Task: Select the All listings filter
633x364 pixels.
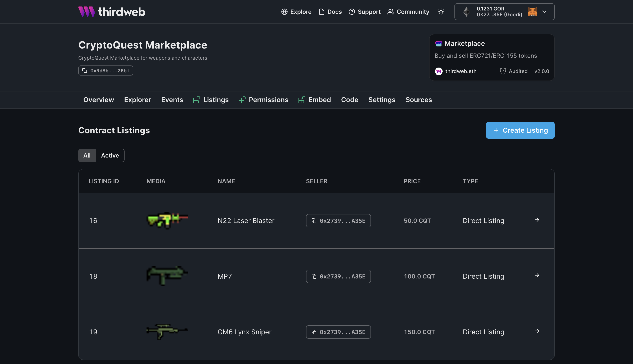Action: [87, 155]
